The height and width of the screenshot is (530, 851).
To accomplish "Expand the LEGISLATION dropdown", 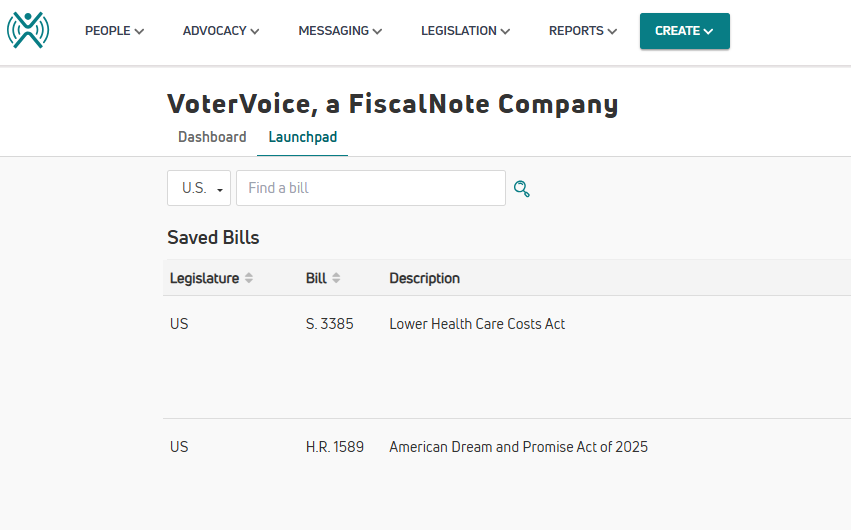I will [465, 31].
